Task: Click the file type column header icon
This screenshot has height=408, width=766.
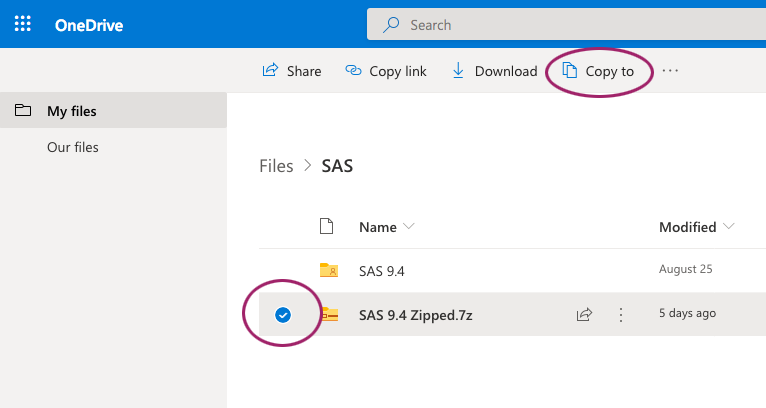Action: pos(326,227)
